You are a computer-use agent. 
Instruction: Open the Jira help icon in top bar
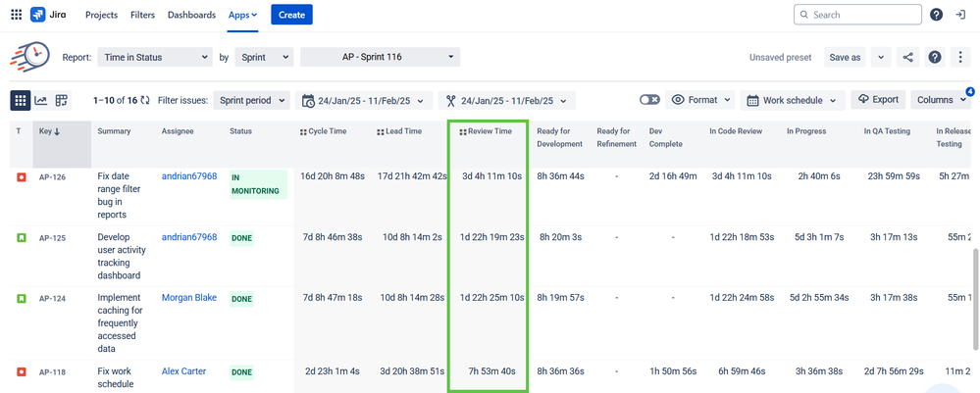pos(936,15)
